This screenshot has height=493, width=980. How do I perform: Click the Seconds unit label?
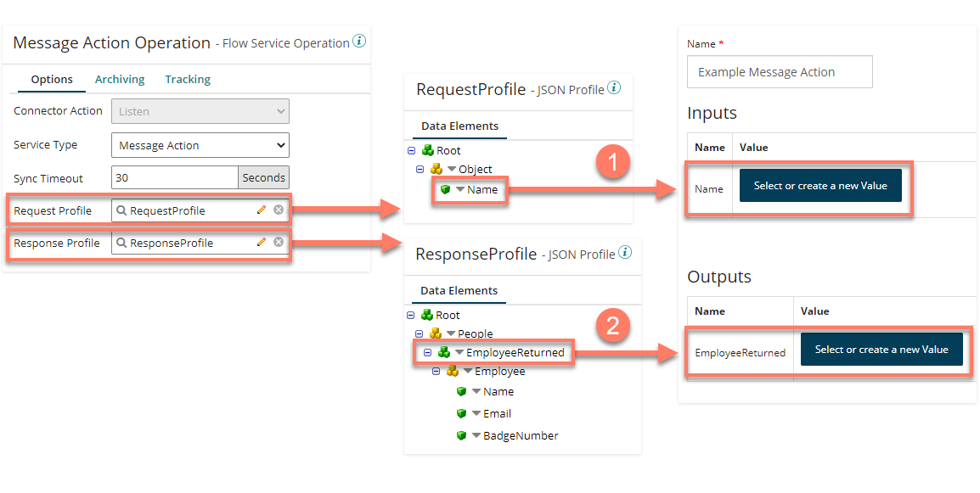(263, 177)
